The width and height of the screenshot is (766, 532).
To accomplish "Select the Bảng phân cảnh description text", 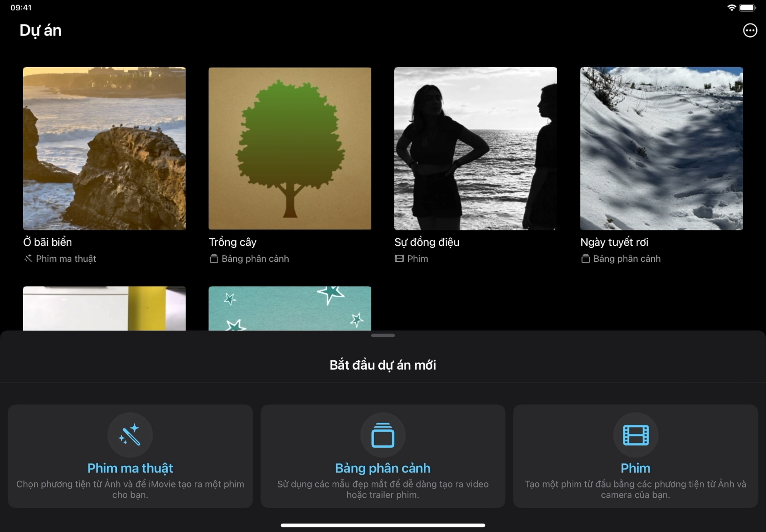I will [383, 489].
